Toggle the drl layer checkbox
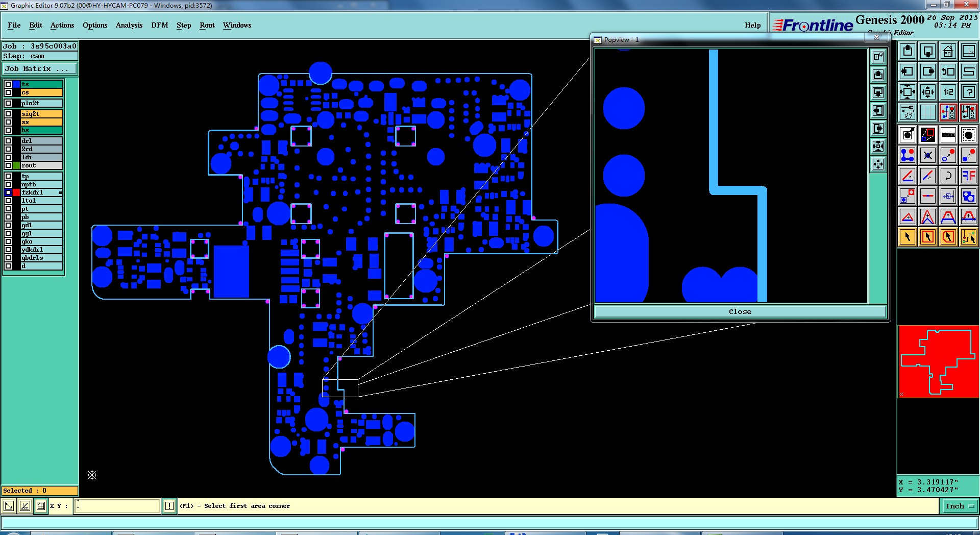The width and height of the screenshot is (980, 535). coord(8,141)
